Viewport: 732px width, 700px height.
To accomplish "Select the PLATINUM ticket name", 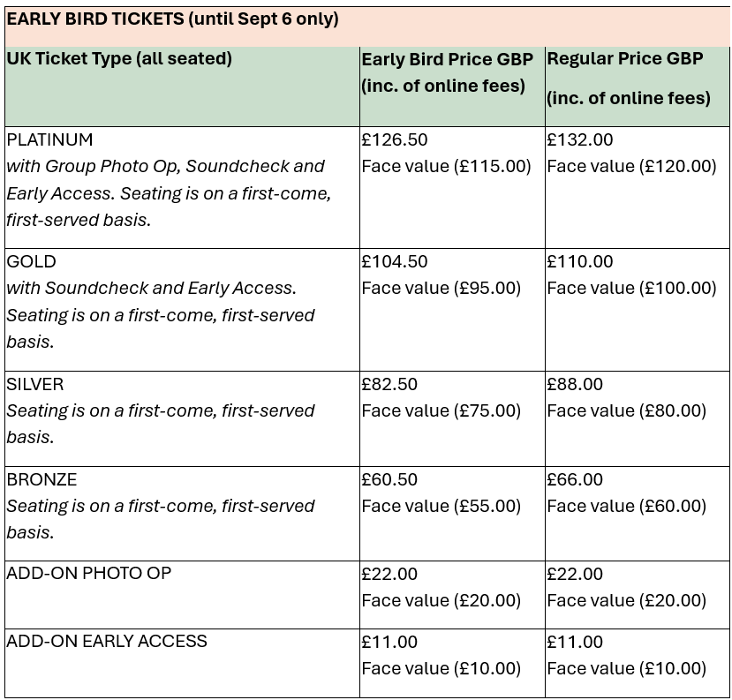I will 49,139.
